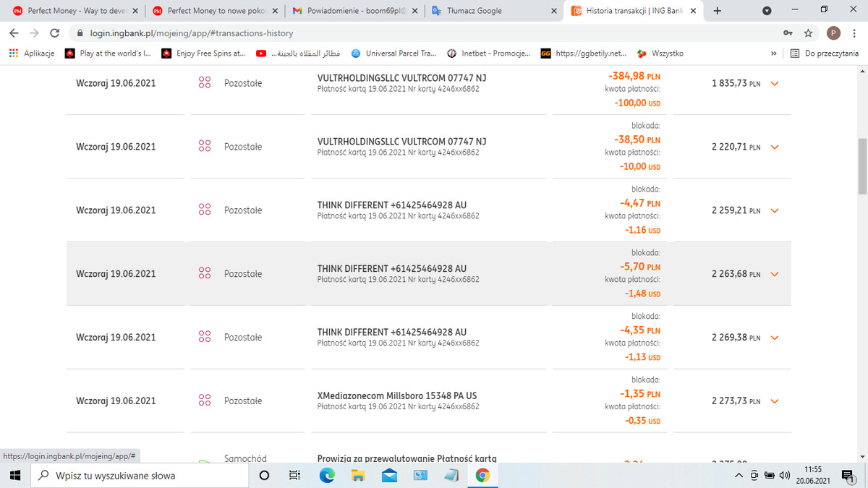Screen dimensions: 868x488
Task: Open the Do przeczytania reading list
Action: pyautogui.click(x=824, y=53)
